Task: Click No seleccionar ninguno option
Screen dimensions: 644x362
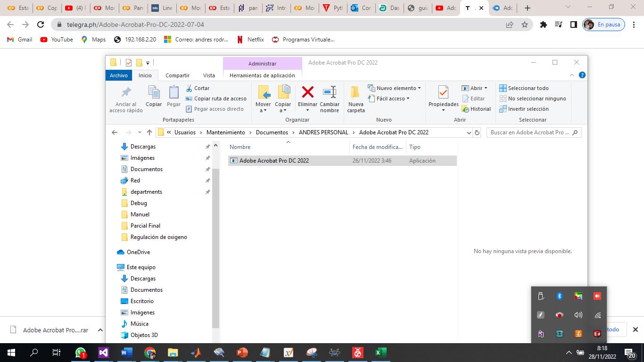Action: point(537,99)
